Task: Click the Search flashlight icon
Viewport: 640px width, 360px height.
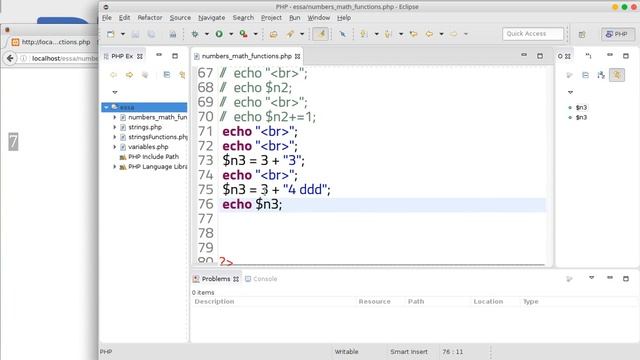Action: point(290,34)
